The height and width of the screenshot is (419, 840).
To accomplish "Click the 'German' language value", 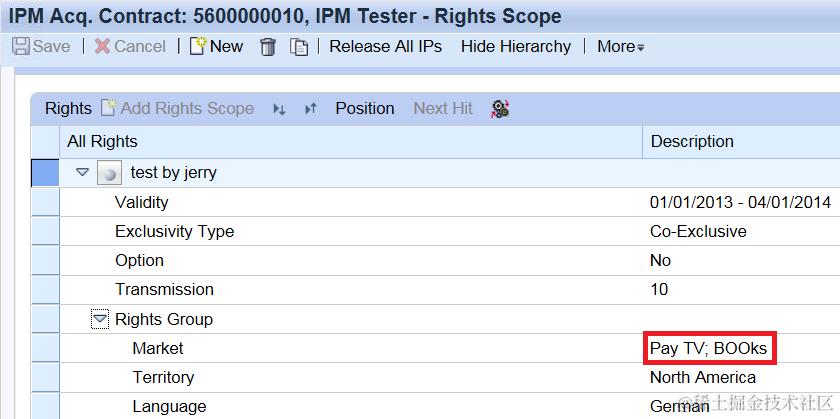I will click(x=680, y=406).
